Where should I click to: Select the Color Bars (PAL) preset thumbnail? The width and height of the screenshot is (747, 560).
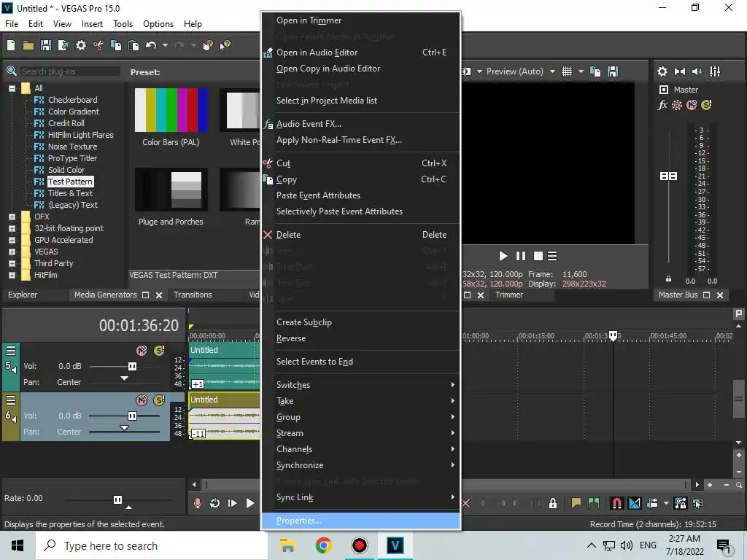tap(171, 111)
